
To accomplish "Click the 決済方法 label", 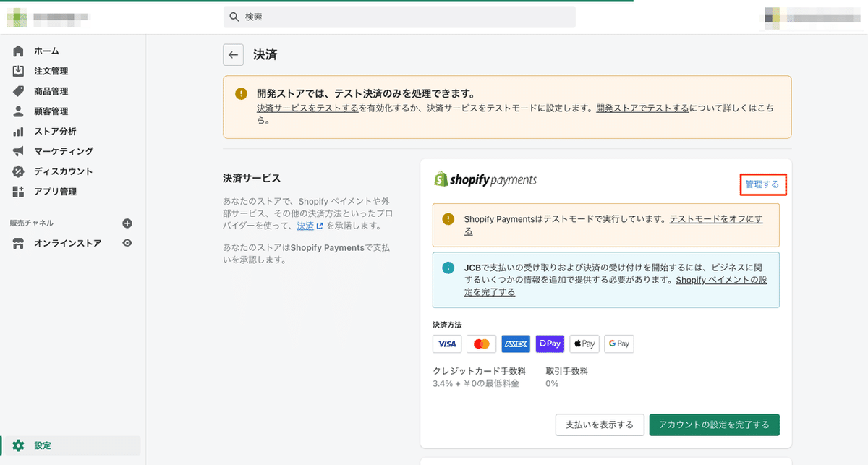I will 447,325.
